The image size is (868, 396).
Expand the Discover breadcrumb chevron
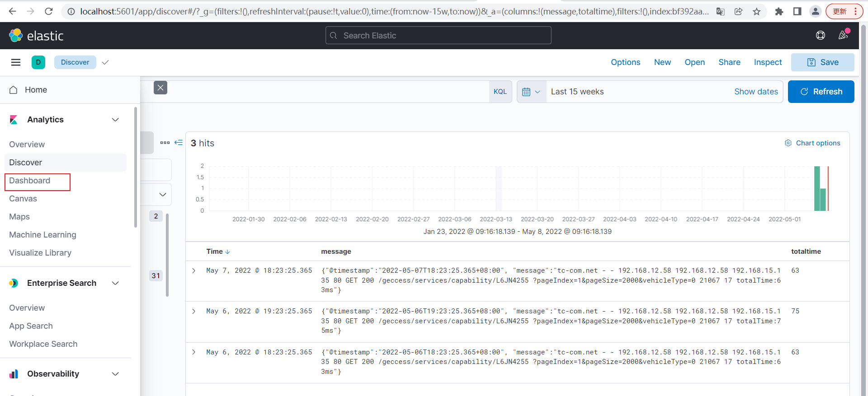105,62
